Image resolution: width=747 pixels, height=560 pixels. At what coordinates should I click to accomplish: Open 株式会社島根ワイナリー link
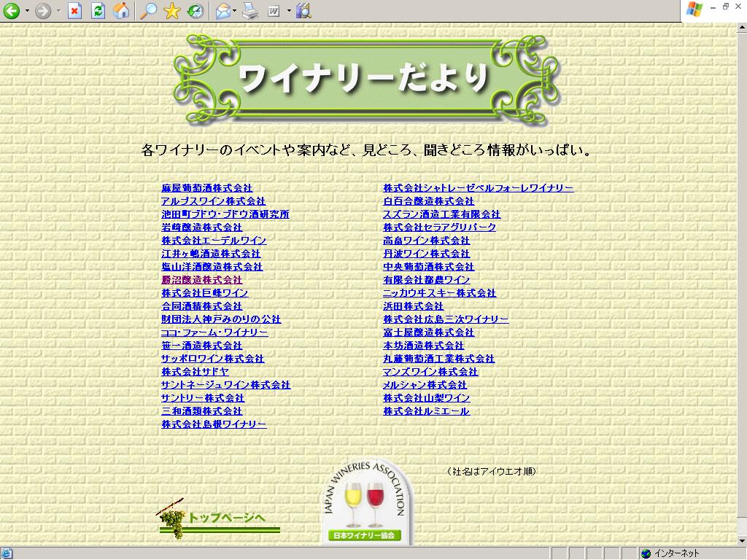(x=214, y=424)
